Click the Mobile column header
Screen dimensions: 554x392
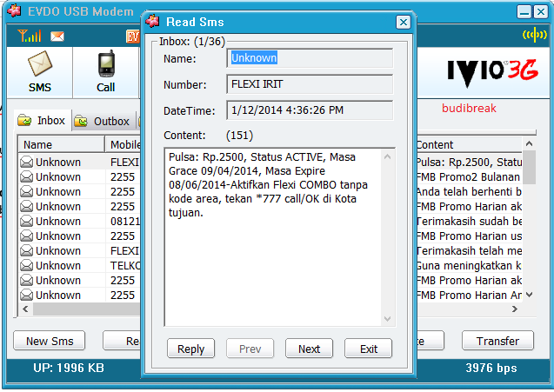[x=123, y=145]
